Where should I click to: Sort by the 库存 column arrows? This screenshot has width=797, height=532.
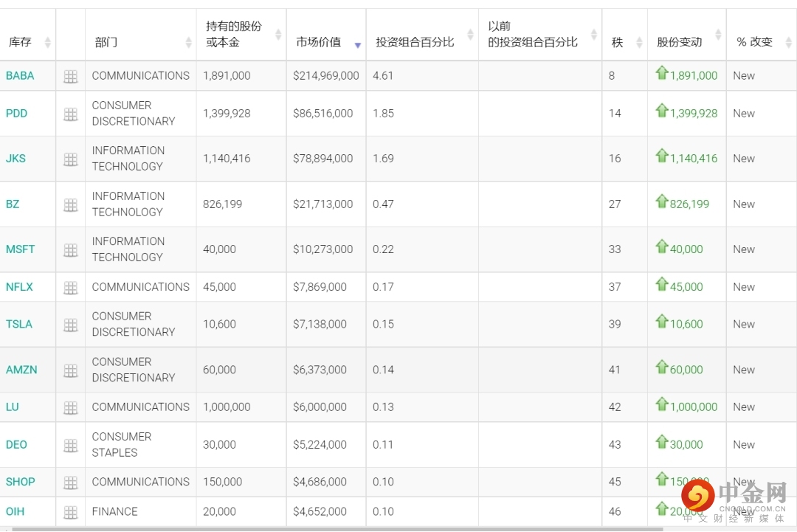48,42
